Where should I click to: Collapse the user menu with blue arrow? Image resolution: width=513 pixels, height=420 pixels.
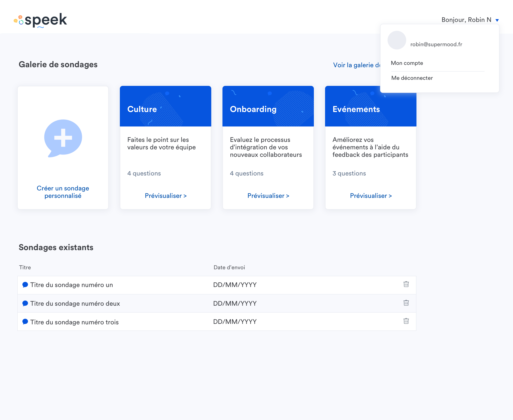tap(497, 20)
